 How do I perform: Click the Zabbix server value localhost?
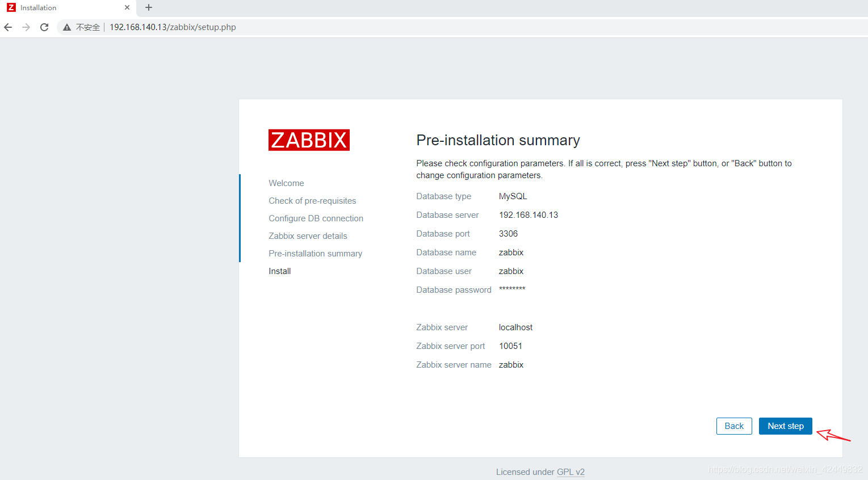pos(515,327)
